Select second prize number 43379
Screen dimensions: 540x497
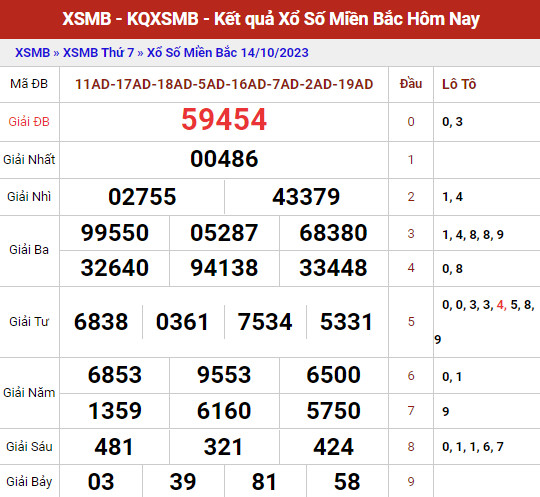tap(306, 197)
